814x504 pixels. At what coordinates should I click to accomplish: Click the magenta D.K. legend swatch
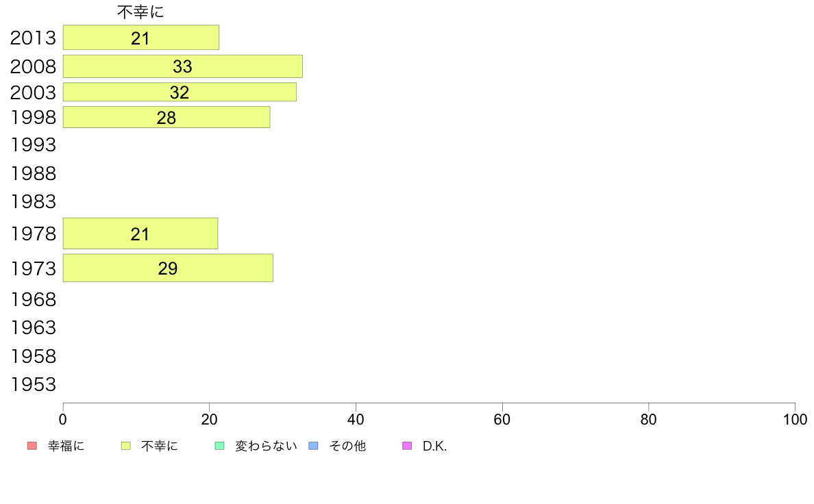(x=407, y=446)
